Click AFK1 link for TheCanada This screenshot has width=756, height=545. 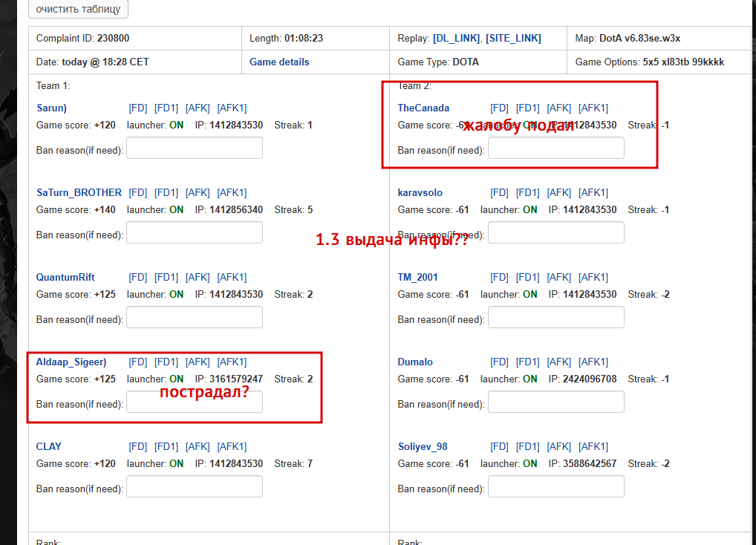pyautogui.click(x=593, y=108)
